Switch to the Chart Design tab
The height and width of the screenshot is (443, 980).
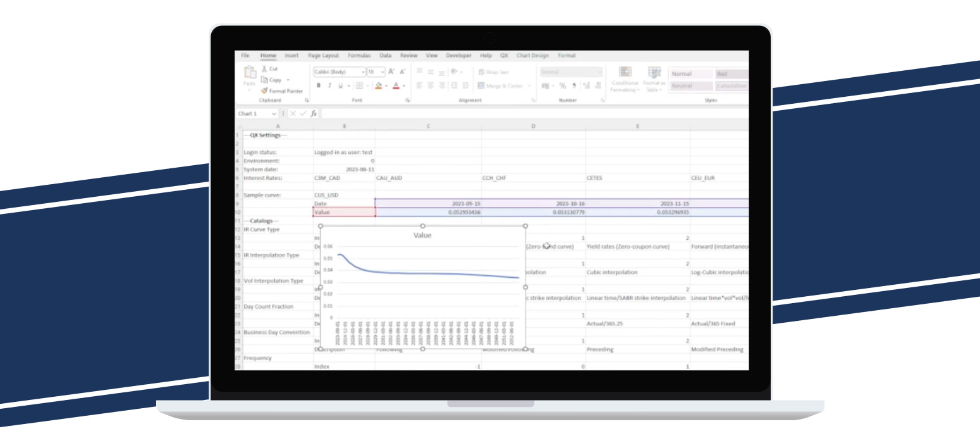click(x=532, y=56)
